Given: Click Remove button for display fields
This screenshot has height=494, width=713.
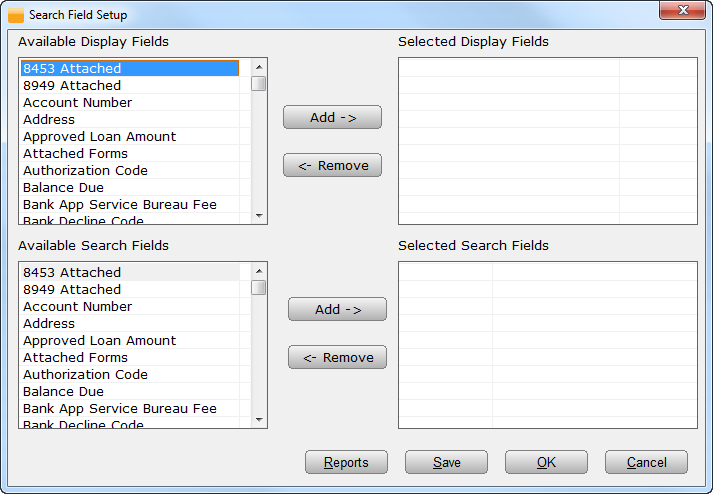Looking at the screenshot, I should pos(332,165).
